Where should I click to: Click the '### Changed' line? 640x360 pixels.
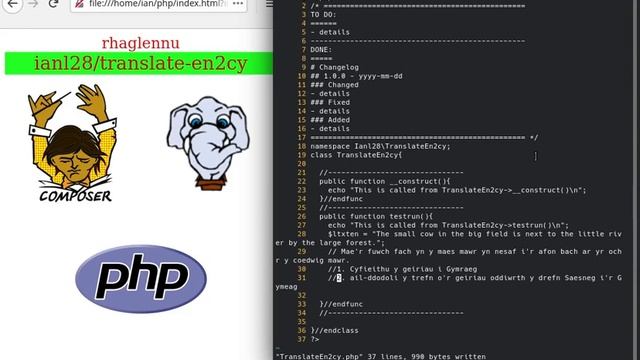click(334, 85)
